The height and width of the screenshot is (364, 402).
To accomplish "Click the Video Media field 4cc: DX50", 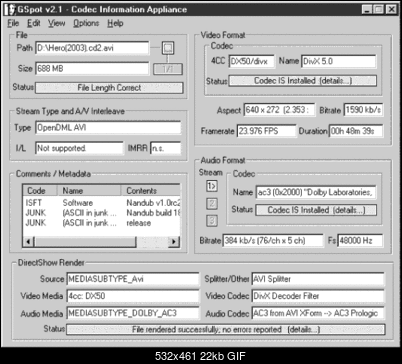I will (133, 296).
